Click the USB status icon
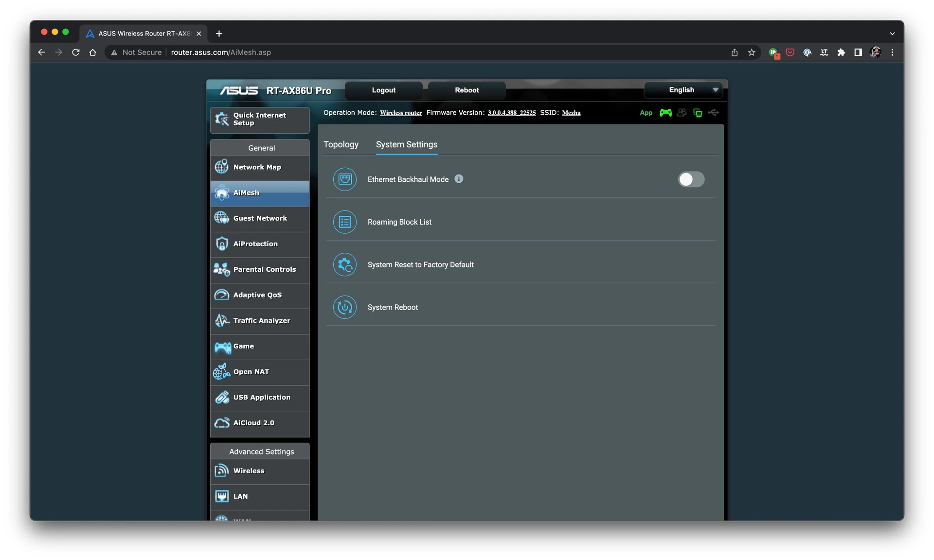 coord(714,113)
